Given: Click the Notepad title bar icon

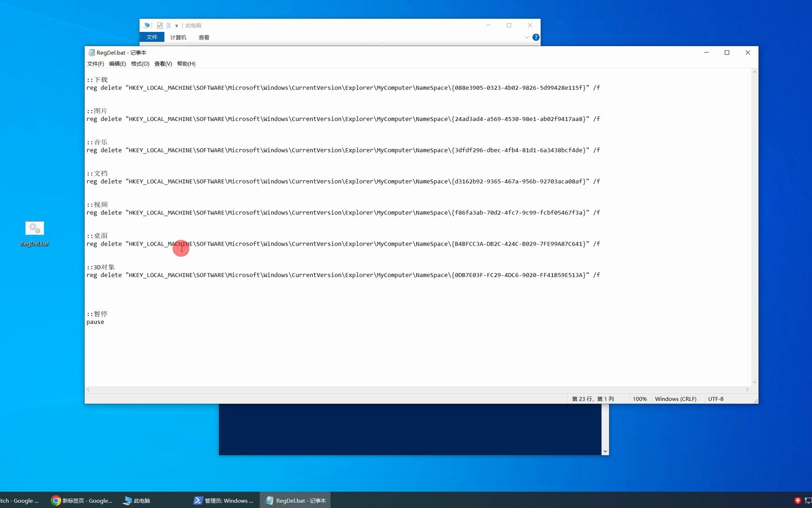Looking at the screenshot, I should 91,53.
